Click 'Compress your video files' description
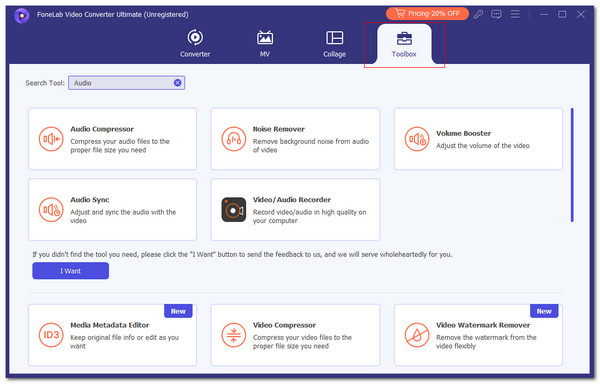This screenshot has height=384, width=600. pyautogui.click(x=302, y=342)
